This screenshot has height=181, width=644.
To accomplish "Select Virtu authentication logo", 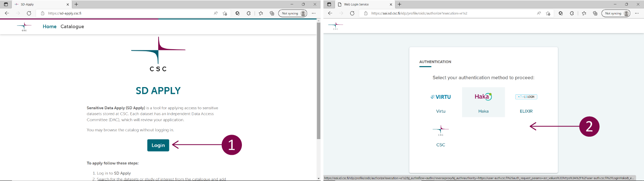I will (441, 97).
